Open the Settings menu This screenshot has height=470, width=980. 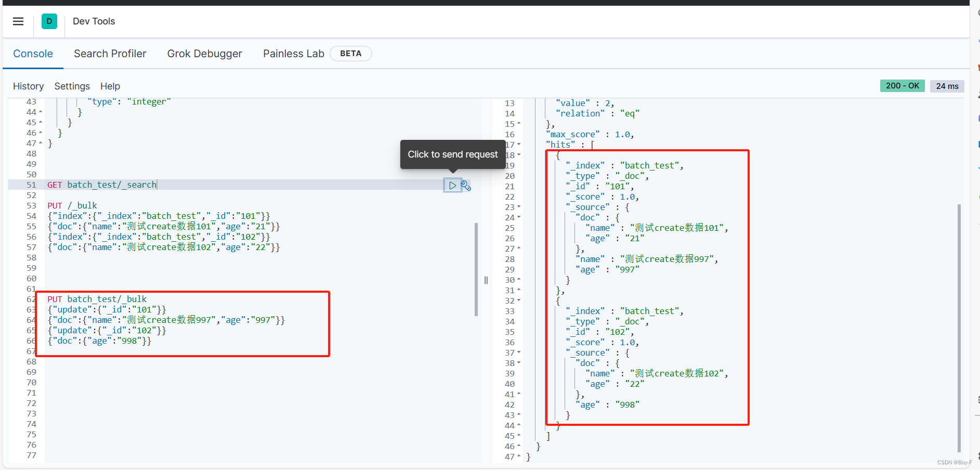pyautogui.click(x=72, y=86)
